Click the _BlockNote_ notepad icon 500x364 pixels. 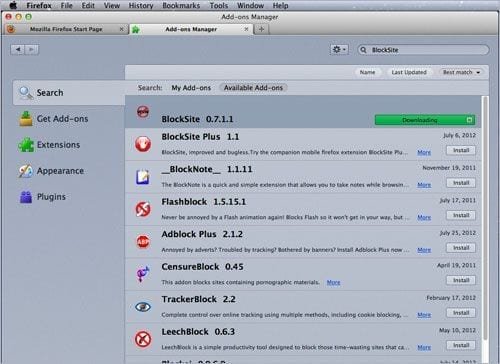coord(143,177)
